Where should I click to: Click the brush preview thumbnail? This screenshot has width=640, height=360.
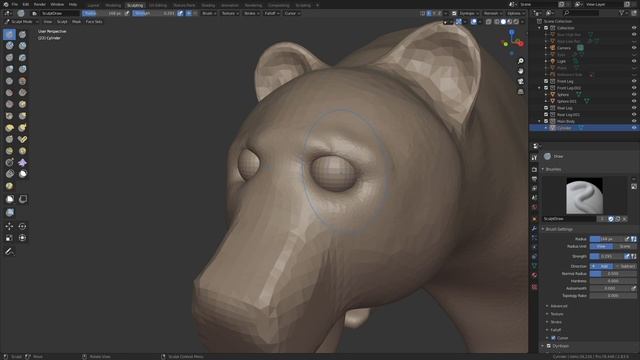click(584, 196)
